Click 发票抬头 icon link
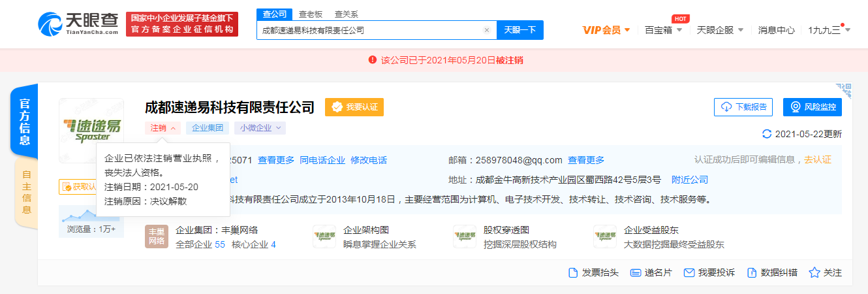 pyautogui.click(x=593, y=272)
